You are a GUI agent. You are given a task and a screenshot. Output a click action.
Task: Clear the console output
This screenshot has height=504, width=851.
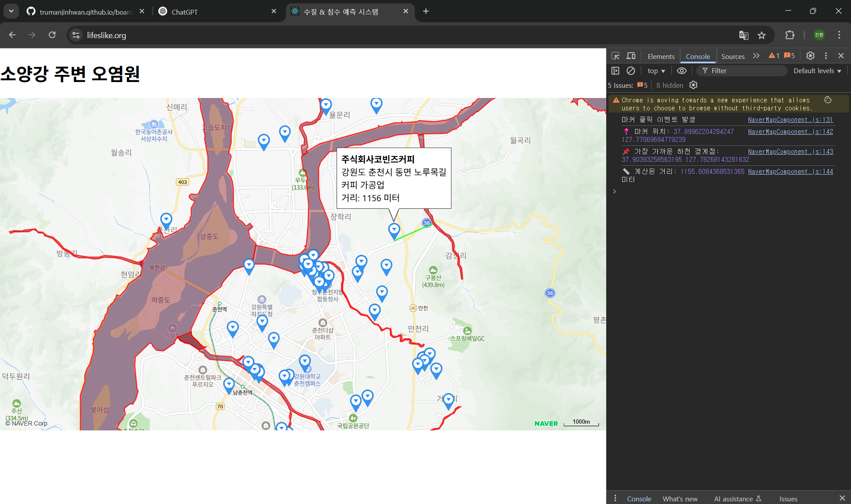[631, 71]
